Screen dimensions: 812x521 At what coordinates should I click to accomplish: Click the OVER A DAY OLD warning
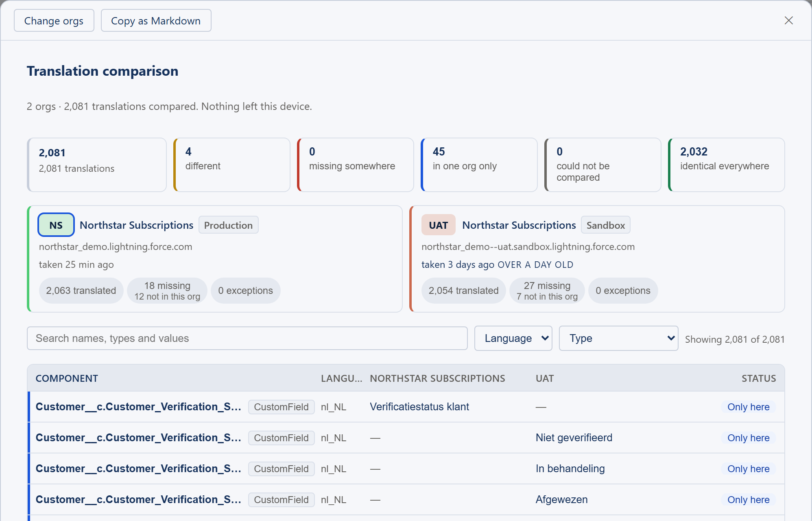[x=535, y=265]
